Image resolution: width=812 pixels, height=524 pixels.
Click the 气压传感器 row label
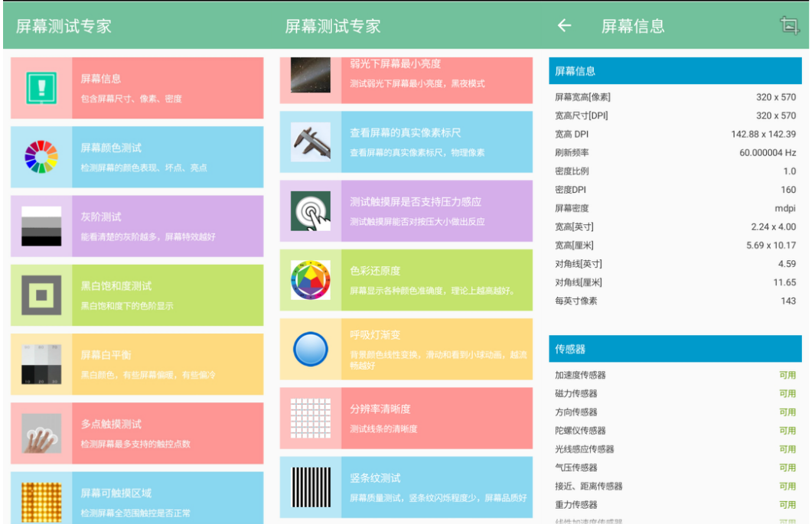pos(576,467)
